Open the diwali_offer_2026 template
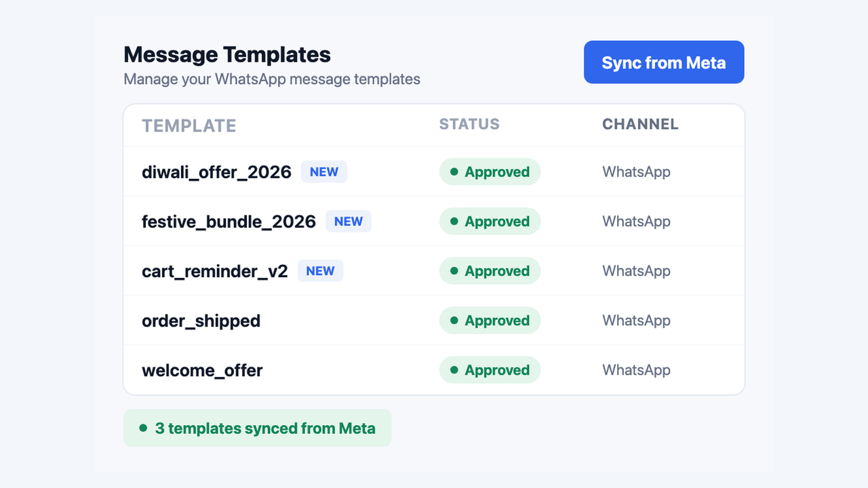The width and height of the screenshot is (868, 488). click(x=216, y=172)
